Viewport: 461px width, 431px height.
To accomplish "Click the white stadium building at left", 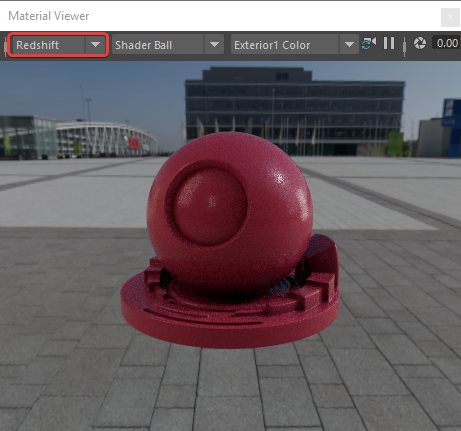I will click(106, 139).
